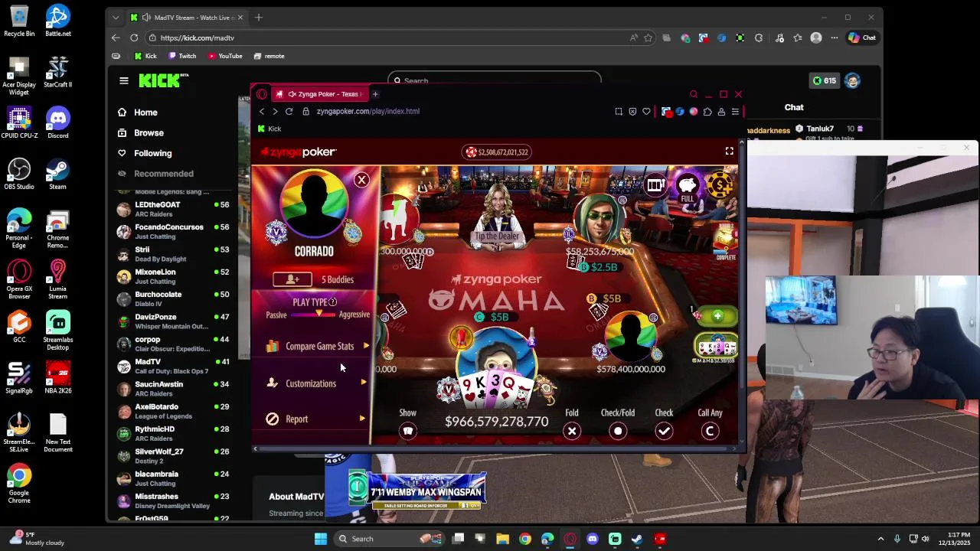The height and width of the screenshot is (551, 980).
Task: Open the NBA 2K26 desktop icon
Action: point(57,378)
